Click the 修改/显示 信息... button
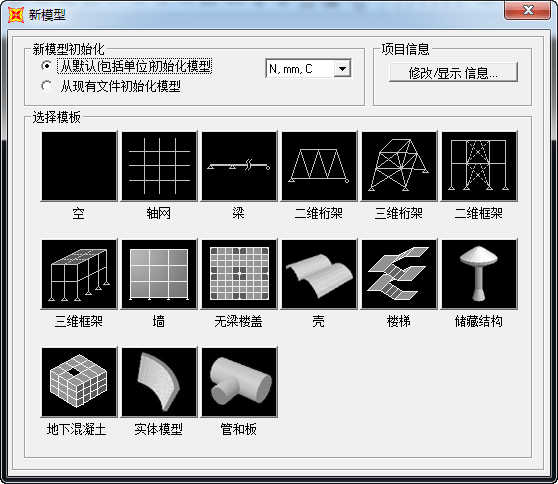558x484 pixels. tap(453, 73)
